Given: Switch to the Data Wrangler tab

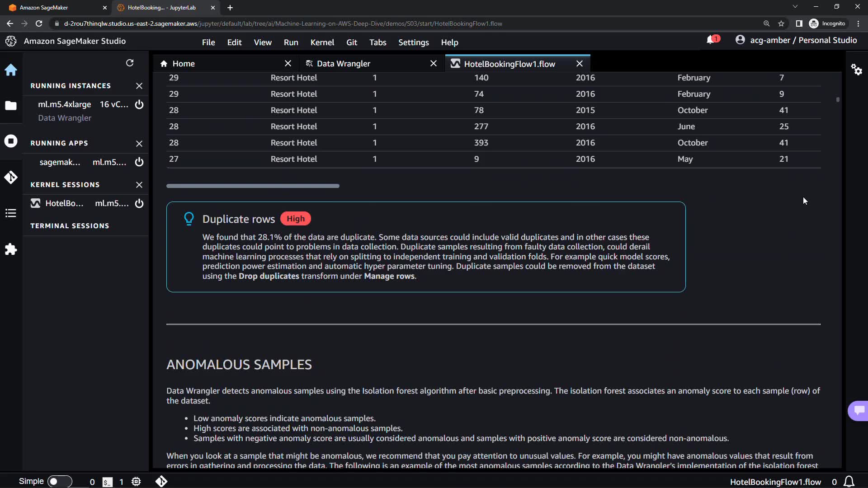Looking at the screenshot, I should (343, 64).
